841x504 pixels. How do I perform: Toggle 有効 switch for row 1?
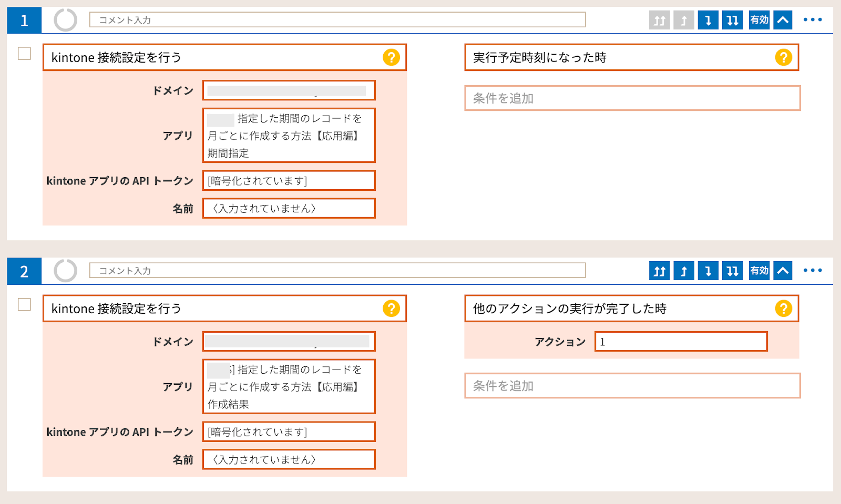tap(759, 20)
